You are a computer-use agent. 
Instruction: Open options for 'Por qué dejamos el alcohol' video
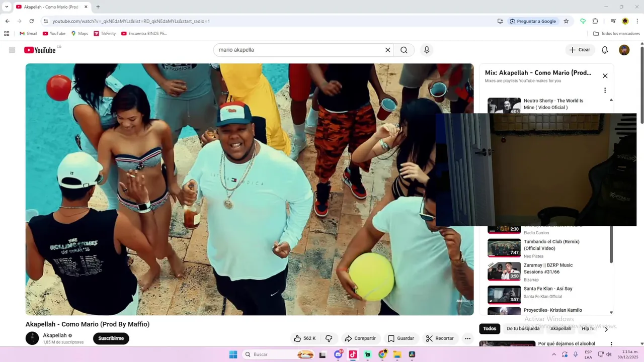[611, 344]
